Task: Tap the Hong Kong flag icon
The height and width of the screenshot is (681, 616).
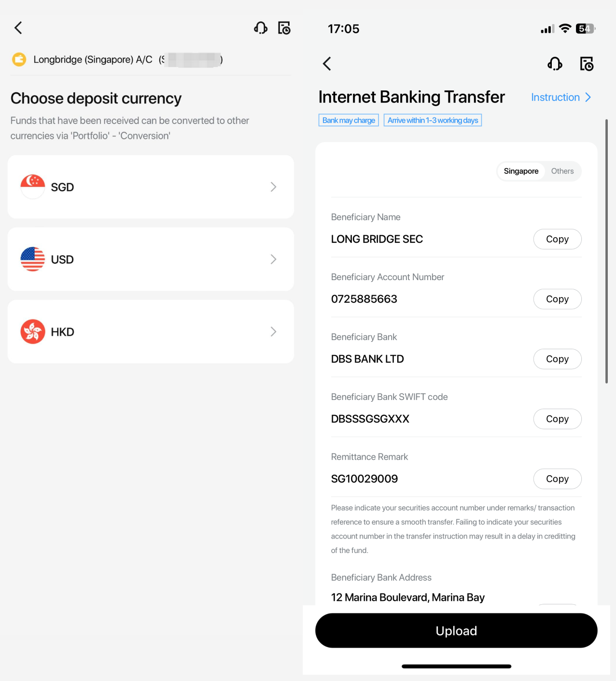Action: point(33,332)
